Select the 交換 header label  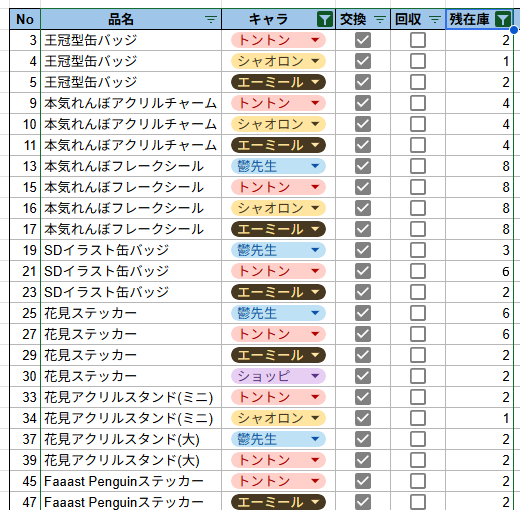pyautogui.click(x=353, y=19)
